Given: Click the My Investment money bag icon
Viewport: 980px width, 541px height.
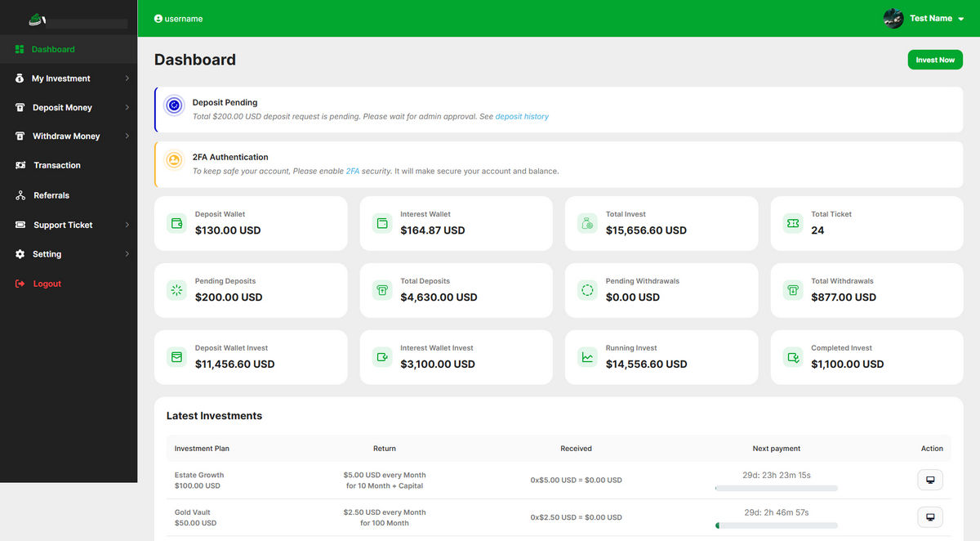Looking at the screenshot, I should [x=20, y=78].
